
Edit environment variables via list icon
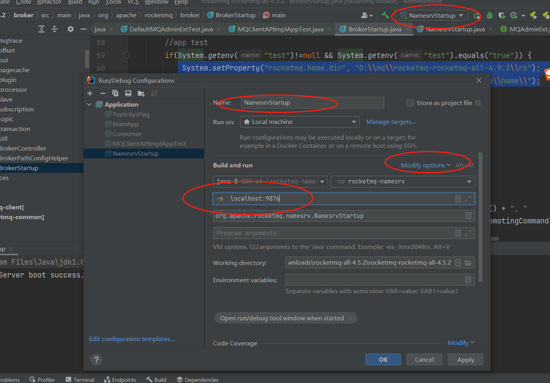[x=468, y=280]
